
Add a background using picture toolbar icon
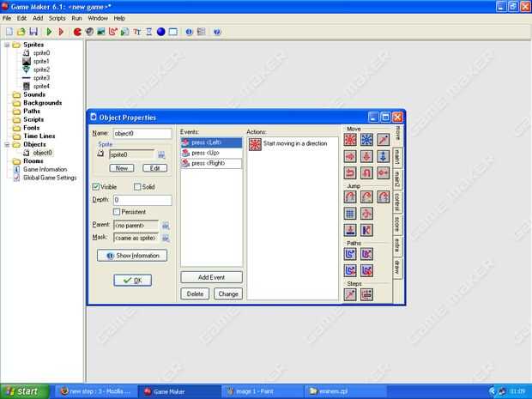point(101,32)
